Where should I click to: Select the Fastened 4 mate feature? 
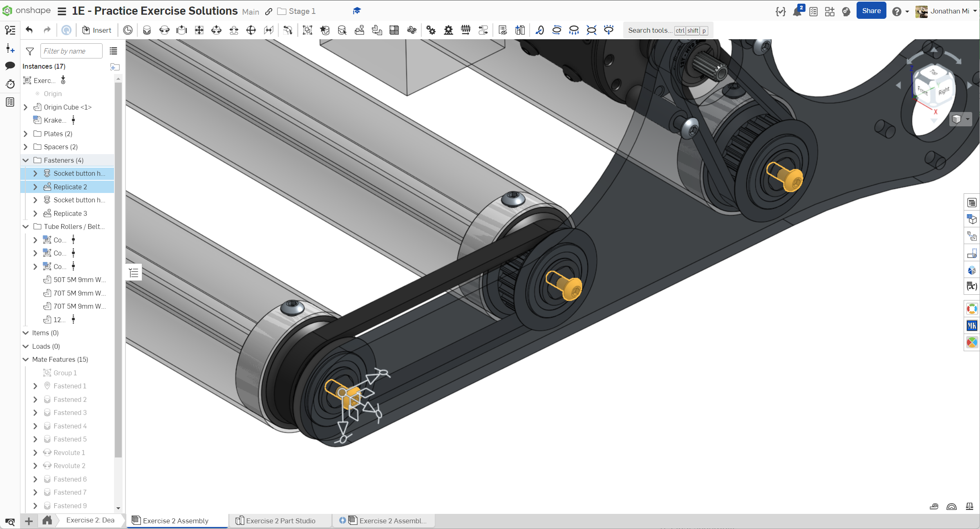point(70,426)
